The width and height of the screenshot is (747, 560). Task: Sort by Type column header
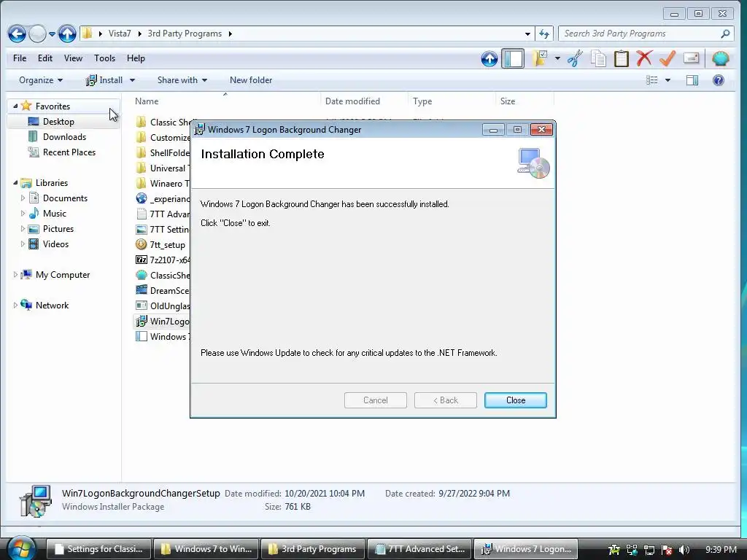(422, 101)
